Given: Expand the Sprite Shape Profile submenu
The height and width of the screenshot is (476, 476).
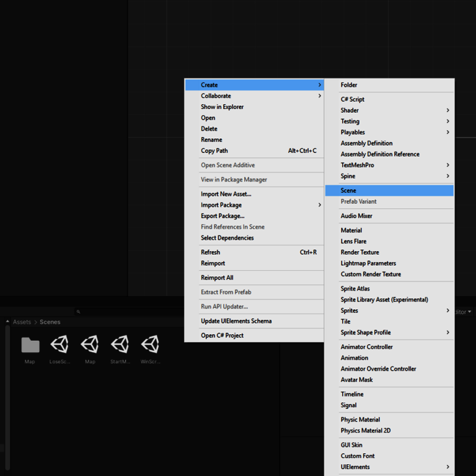Looking at the screenshot, I should [389, 332].
